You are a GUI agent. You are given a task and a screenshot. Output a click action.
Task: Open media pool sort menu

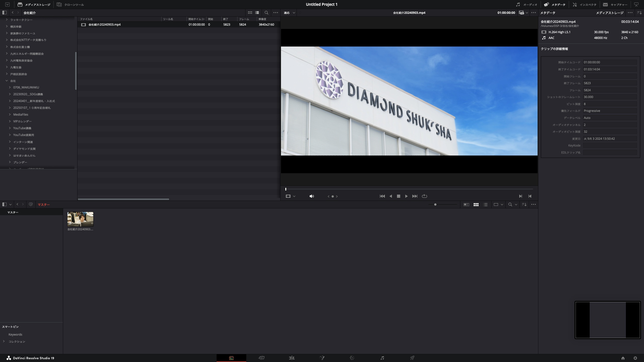tap(524, 205)
